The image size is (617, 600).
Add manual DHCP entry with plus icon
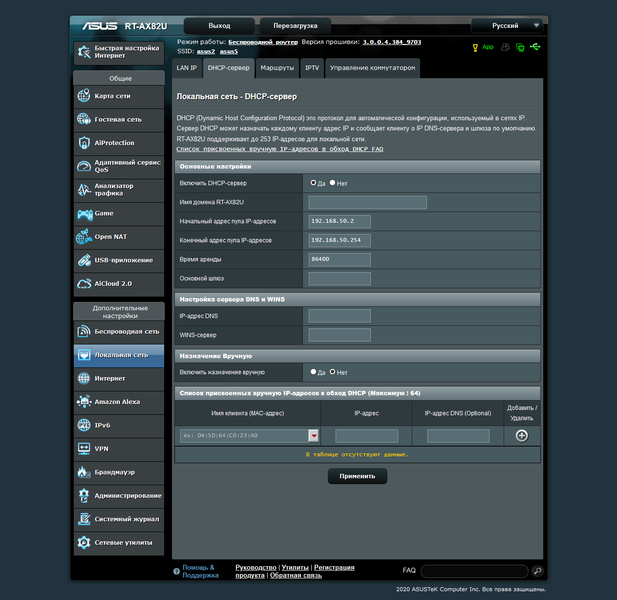tap(522, 436)
